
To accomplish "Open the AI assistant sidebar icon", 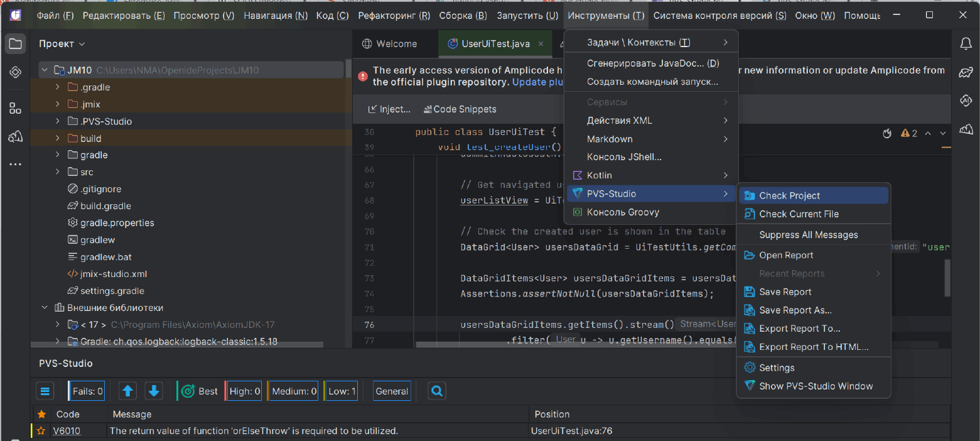I will click(966, 101).
